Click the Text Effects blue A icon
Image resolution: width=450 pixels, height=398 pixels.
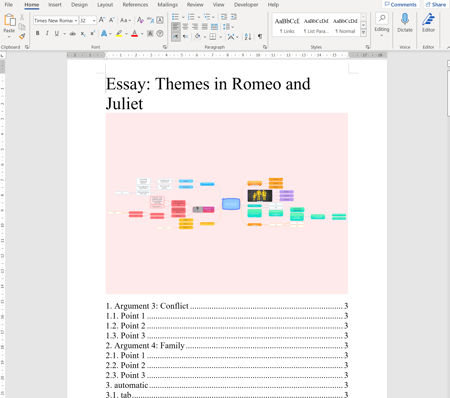click(104, 34)
